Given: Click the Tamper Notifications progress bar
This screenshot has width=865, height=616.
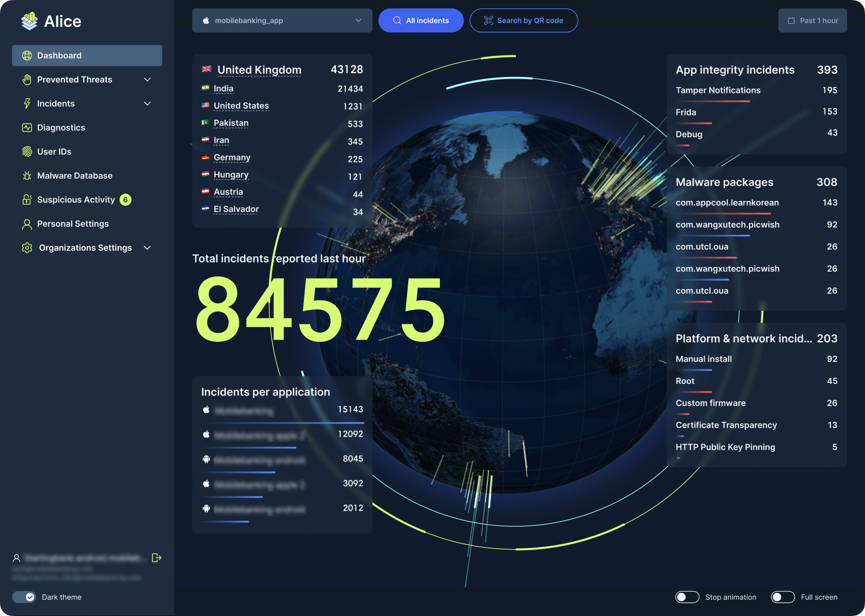Looking at the screenshot, I should [x=713, y=101].
